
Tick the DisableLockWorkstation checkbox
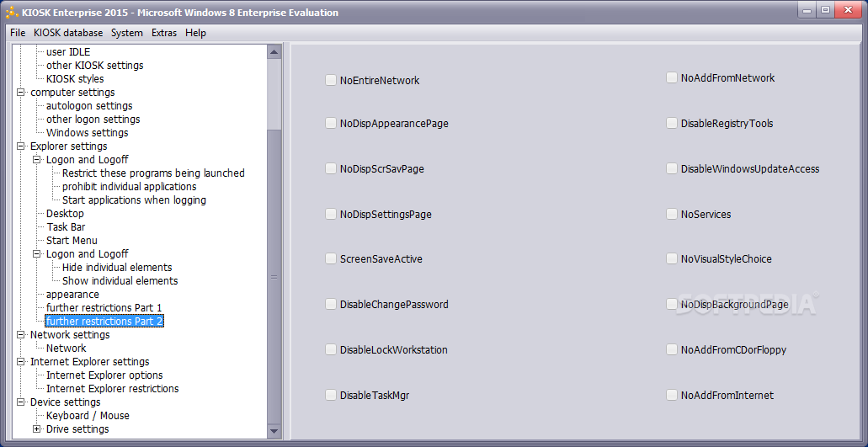pyautogui.click(x=331, y=349)
